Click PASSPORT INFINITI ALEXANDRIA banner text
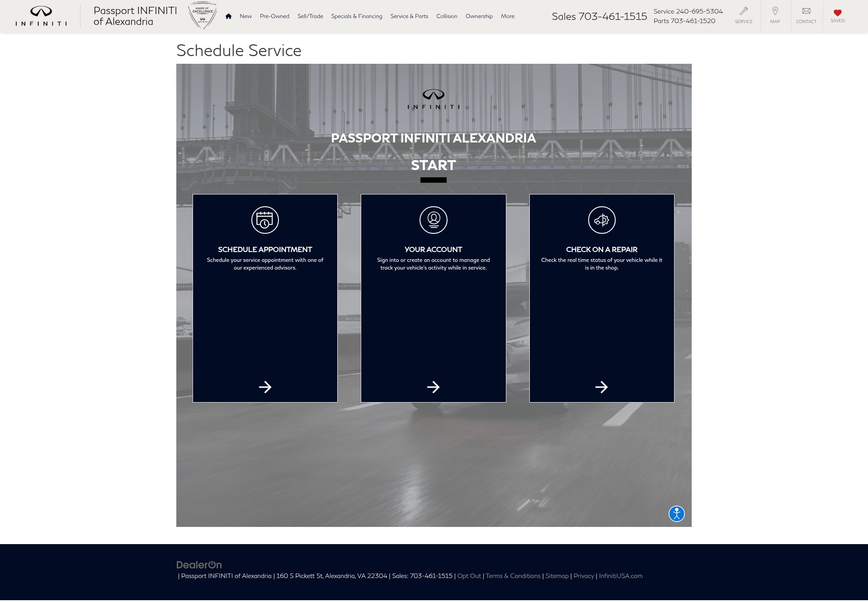The image size is (868, 602). point(434,138)
